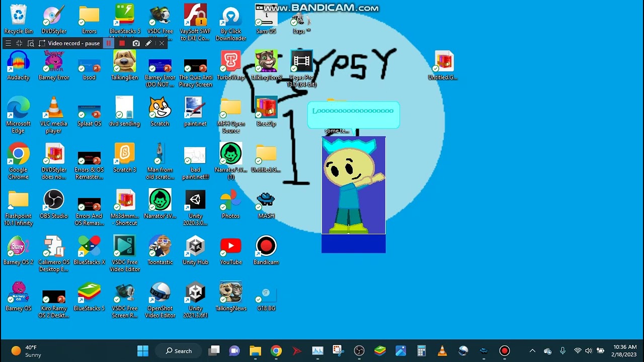
Task: Select the YouTube desktop shortcut
Action: [231, 250]
